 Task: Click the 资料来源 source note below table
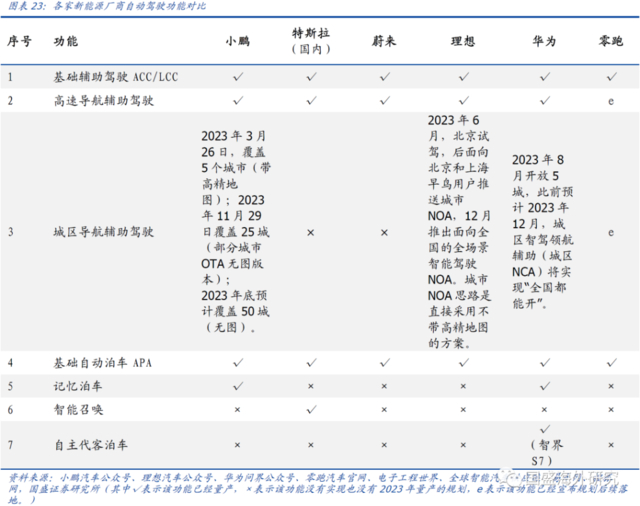tap(318, 488)
